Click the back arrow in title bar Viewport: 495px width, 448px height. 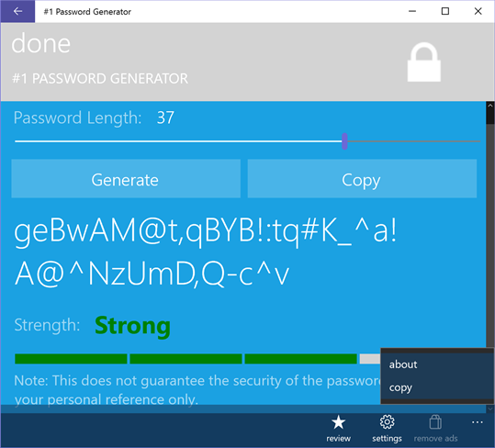click(x=17, y=11)
